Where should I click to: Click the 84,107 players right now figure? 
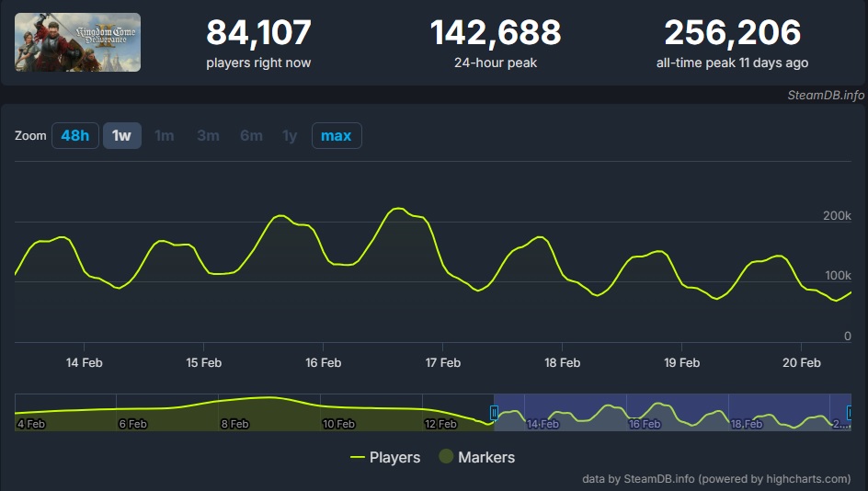click(x=258, y=33)
